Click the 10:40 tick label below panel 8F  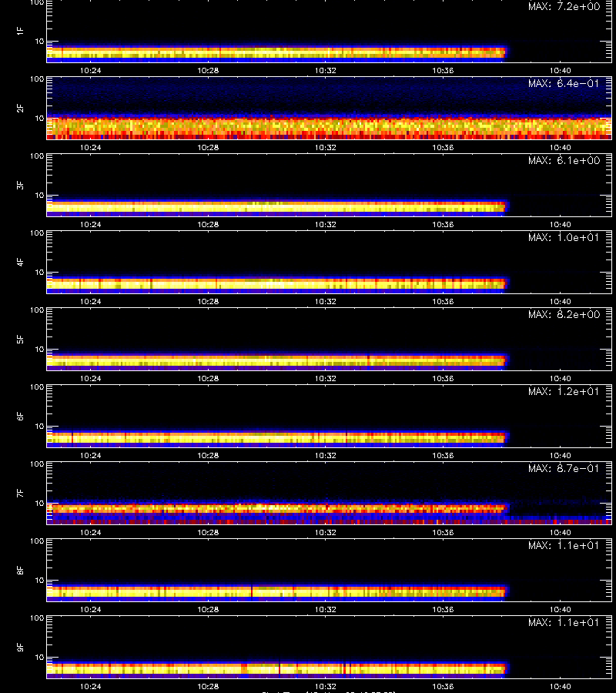point(561,609)
